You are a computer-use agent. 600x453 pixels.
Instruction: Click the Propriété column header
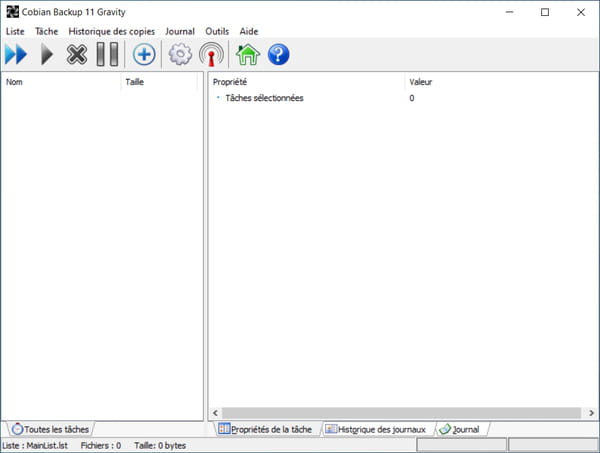coord(307,82)
